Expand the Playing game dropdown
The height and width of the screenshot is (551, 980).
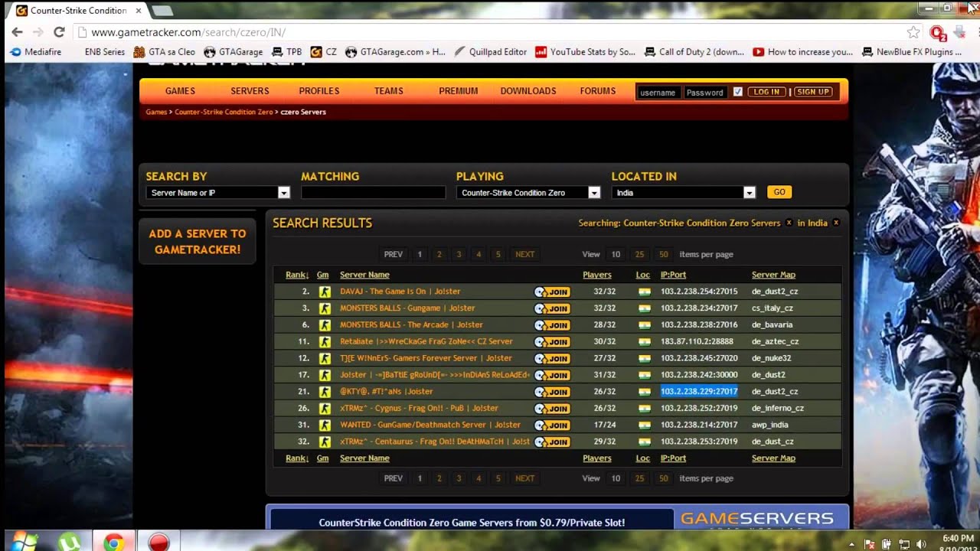tap(594, 193)
